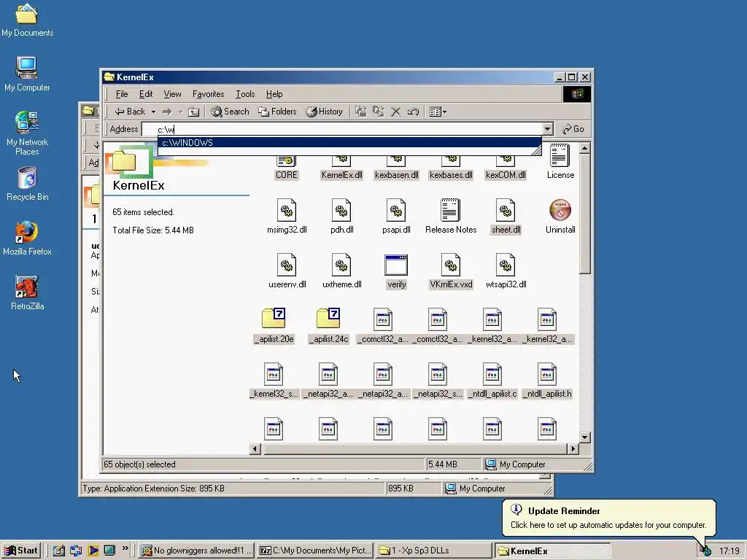Click the Delete toolbar icon
The image size is (747, 560).
(396, 112)
